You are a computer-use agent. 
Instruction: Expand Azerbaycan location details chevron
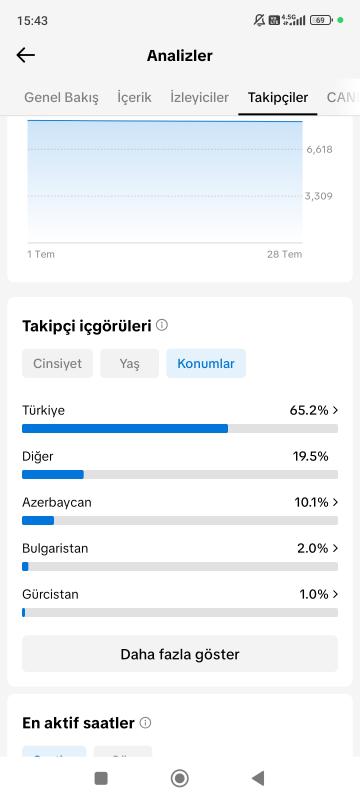(x=335, y=502)
